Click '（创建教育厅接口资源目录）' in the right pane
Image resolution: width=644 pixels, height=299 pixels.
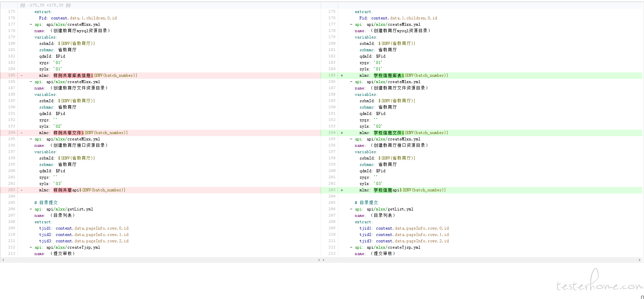point(399,145)
